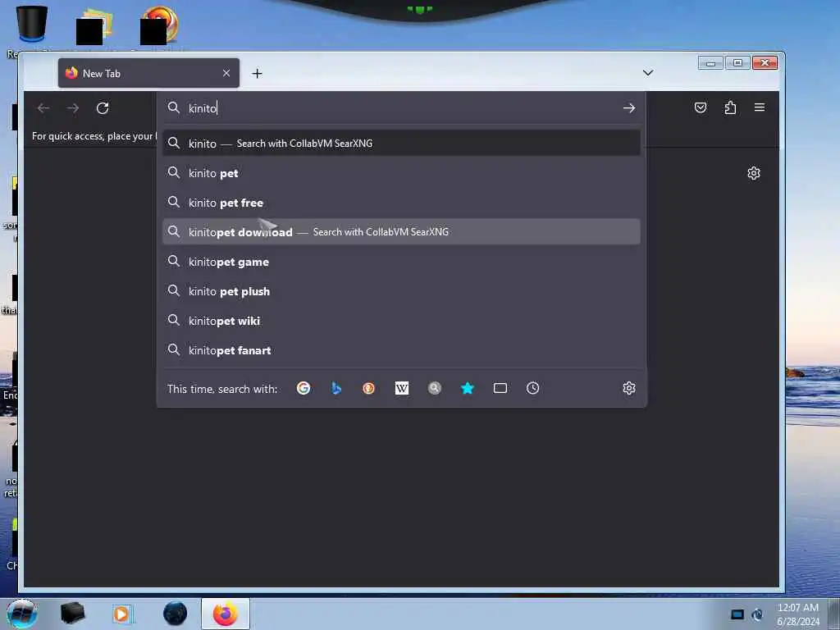Expand the list all tabs chevron
The image size is (840, 630).
(648, 73)
